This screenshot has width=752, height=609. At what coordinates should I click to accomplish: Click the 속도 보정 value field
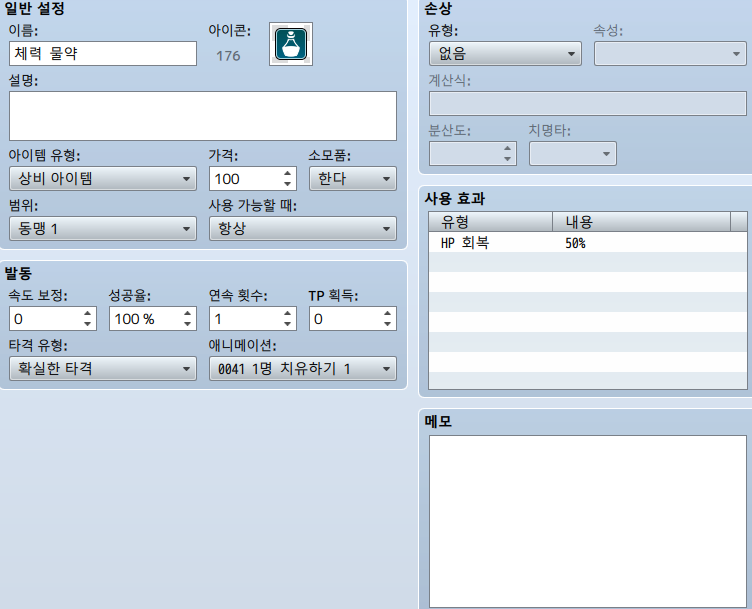tap(45, 319)
